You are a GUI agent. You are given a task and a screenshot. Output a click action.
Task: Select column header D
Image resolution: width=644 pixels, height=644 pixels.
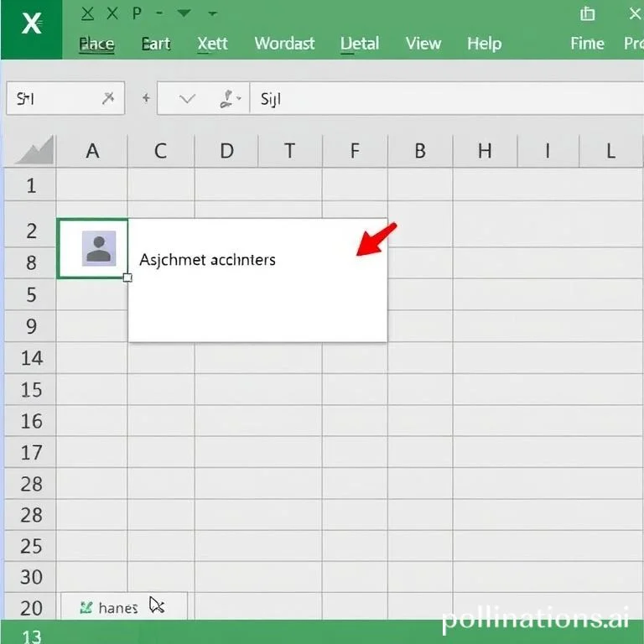pos(226,152)
